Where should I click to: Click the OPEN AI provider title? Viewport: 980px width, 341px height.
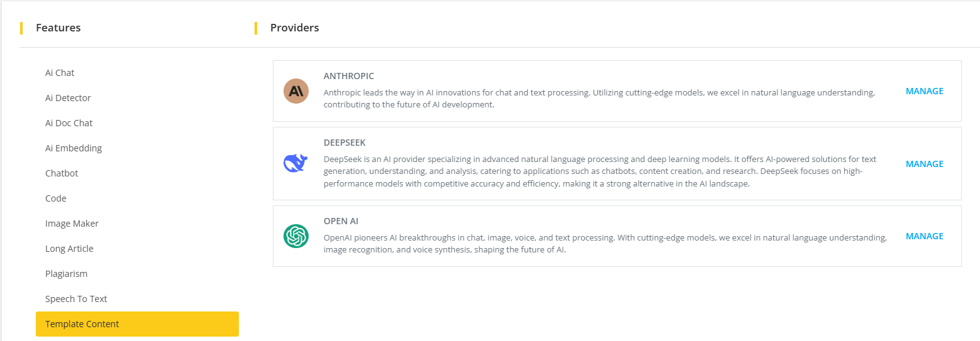coord(341,221)
